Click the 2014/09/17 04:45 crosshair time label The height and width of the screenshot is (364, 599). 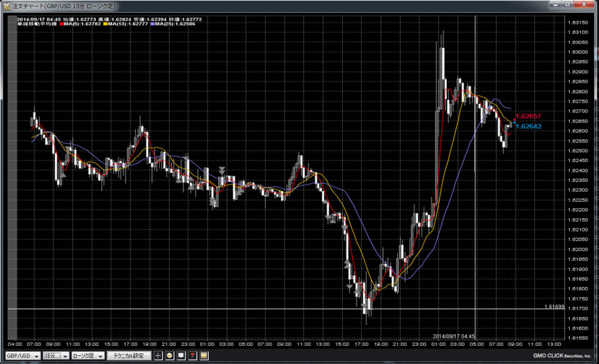point(453,337)
